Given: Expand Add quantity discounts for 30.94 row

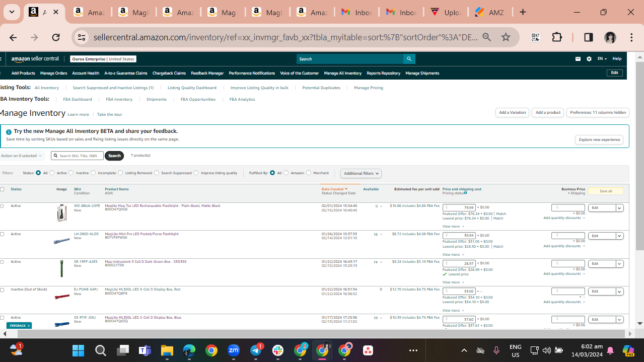Looking at the screenshot, I should pyautogui.click(x=564, y=246).
